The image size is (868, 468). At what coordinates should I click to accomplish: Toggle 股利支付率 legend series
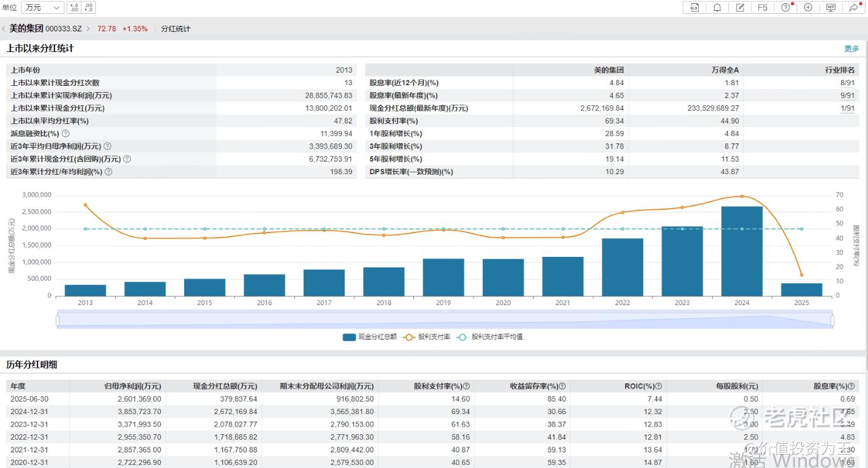point(427,337)
